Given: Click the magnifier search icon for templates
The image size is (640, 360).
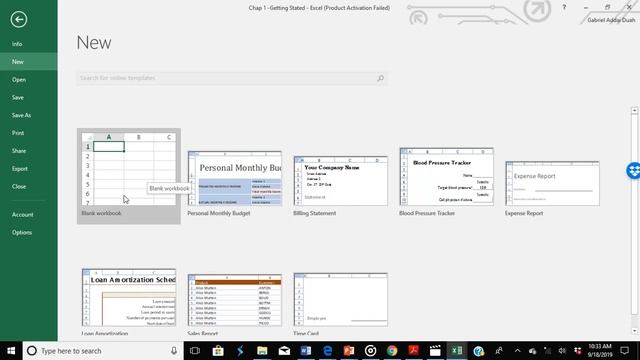Looking at the screenshot, I should pos(380,78).
